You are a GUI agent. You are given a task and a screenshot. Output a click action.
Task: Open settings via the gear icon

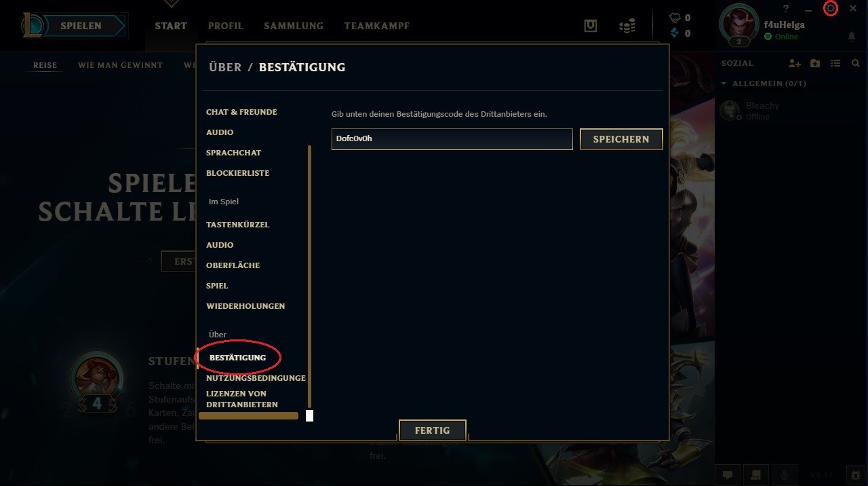[x=830, y=9]
